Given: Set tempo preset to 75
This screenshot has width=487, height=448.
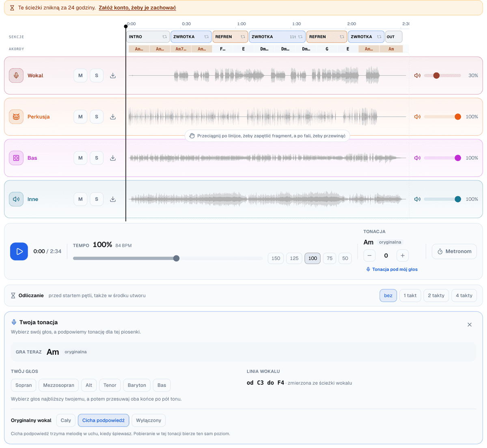Looking at the screenshot, I should [x=330, y=258].
